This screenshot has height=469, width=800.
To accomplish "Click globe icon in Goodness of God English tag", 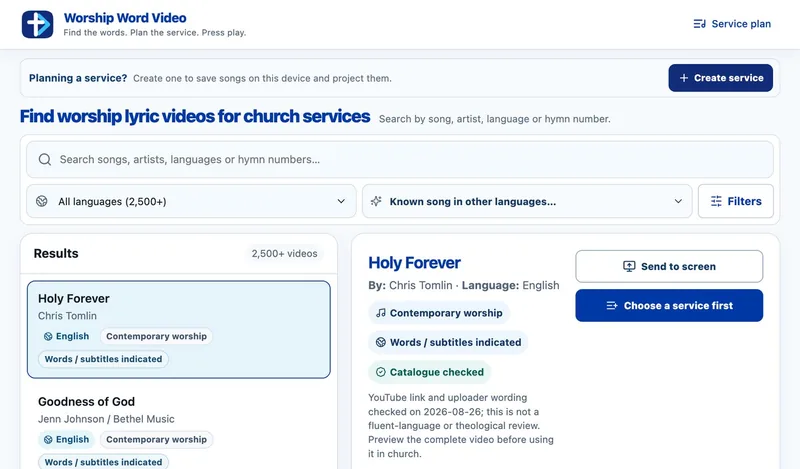I will pyautogui.click(x=48, y=439).
